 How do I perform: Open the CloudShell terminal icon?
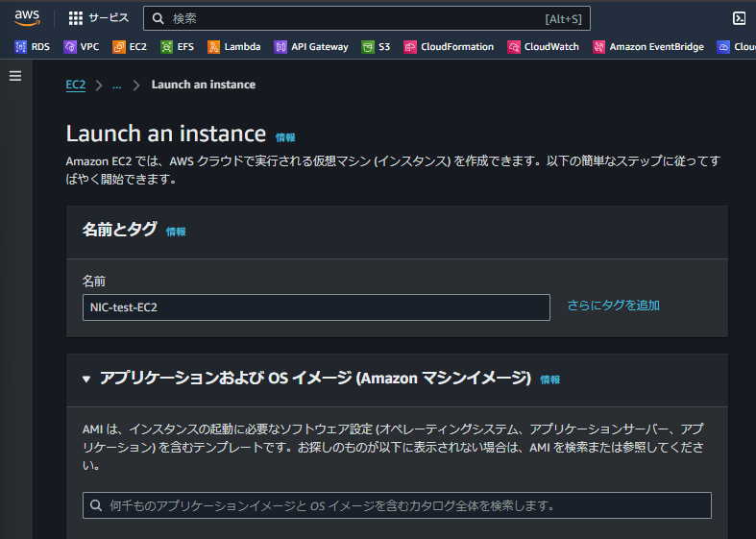[x=739, y=18]
